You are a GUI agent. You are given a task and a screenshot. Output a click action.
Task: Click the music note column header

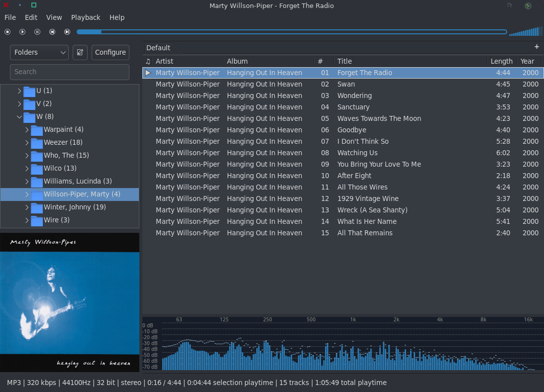[x=148, y=61]
